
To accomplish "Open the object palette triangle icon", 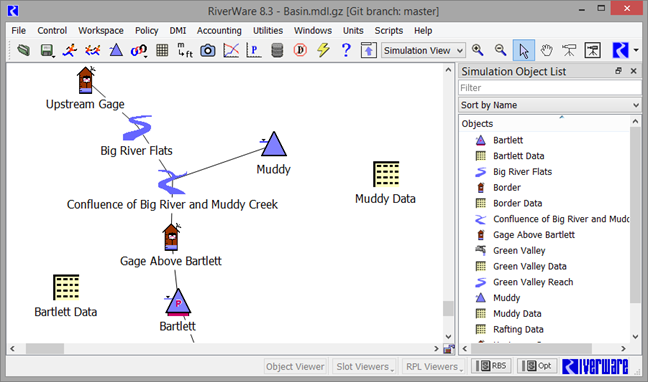I will tap(116, 50).
